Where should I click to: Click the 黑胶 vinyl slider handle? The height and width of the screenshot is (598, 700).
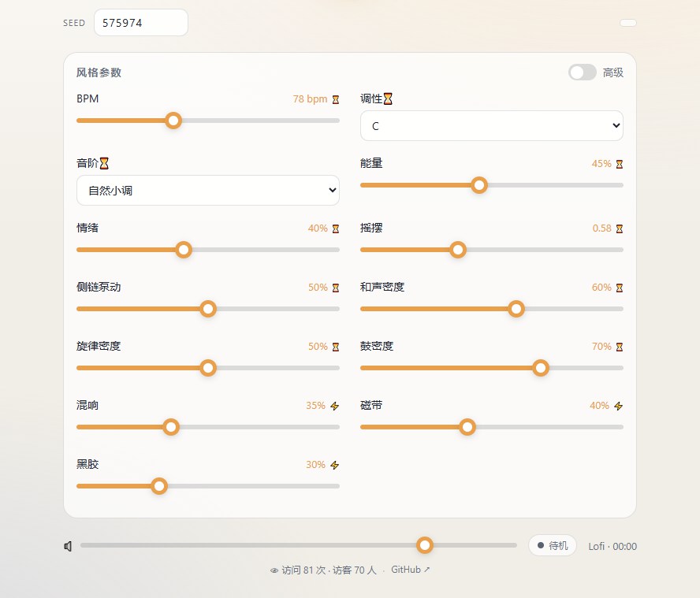point(159,486)
